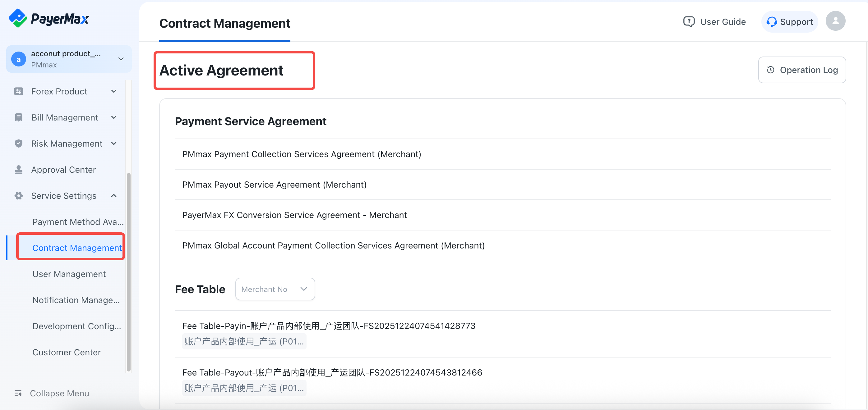Screen dimensions: 868x410
Task: Open the User Guide link
Action: point(714,22)
